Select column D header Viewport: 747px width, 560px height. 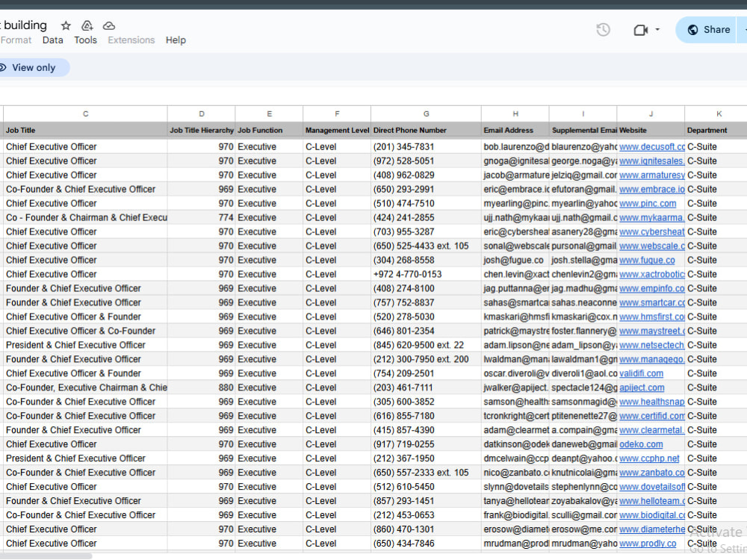[202, 113]
